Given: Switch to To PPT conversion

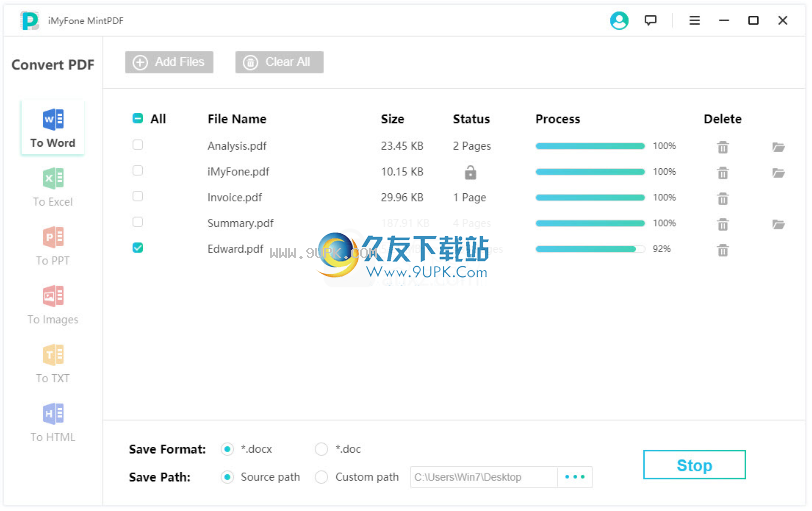Looking at the screenshot, I should 53,246.
